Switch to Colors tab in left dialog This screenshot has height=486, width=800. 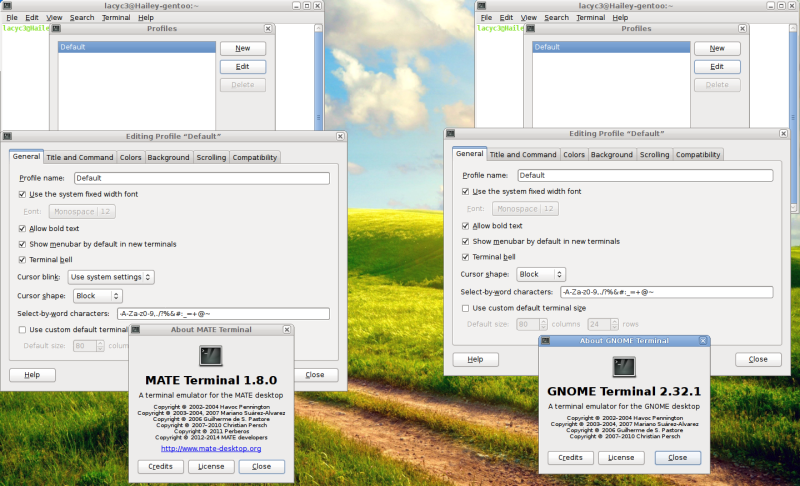(x=131, y=158)
